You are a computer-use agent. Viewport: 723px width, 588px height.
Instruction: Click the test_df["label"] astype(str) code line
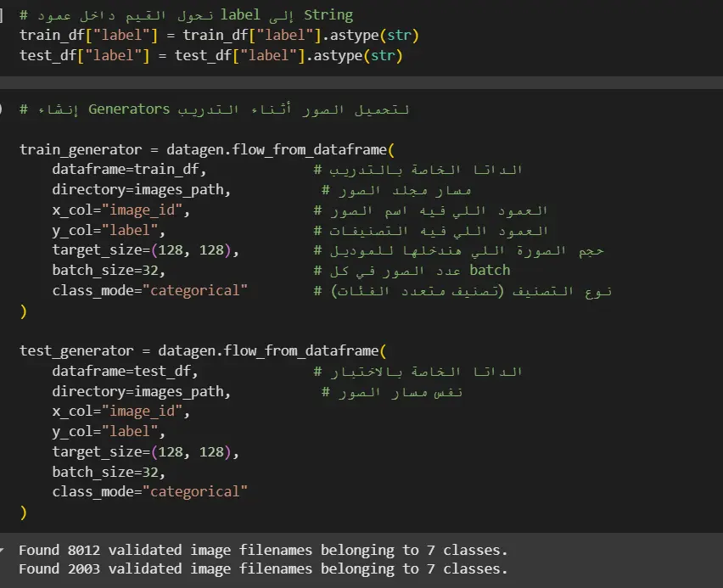[210, 56]
